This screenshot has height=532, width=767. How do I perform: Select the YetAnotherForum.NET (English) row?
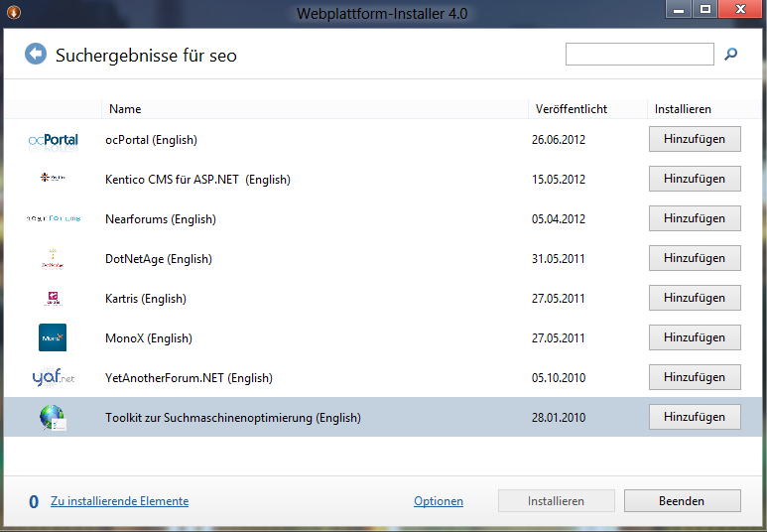[189, 378]
